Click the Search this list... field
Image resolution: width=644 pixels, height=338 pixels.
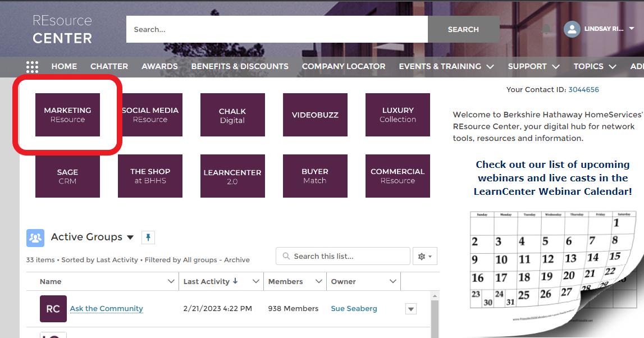(343, 256)
